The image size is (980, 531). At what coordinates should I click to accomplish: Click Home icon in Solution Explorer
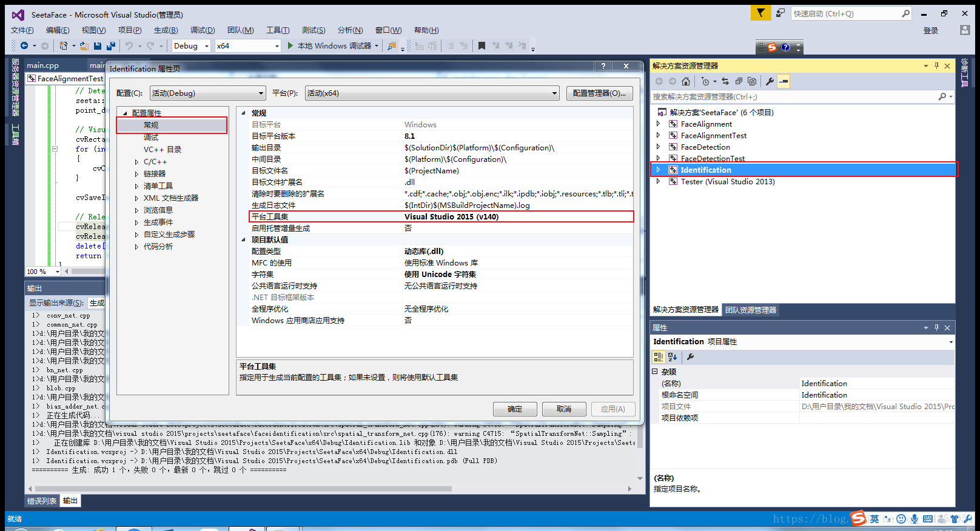pos(686,81)
